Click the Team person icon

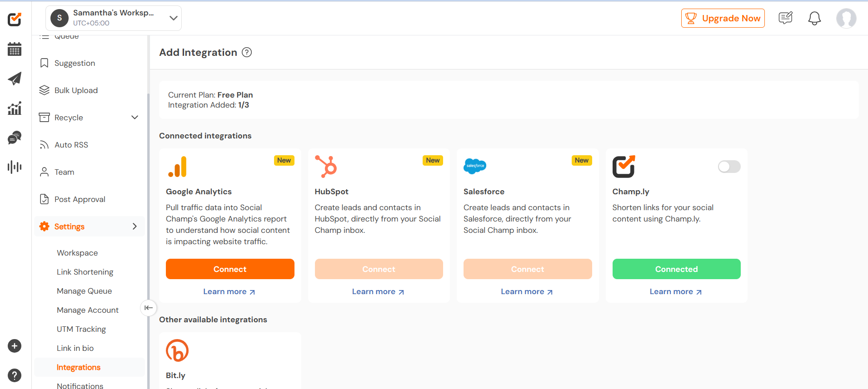click(x=44, y=172)
